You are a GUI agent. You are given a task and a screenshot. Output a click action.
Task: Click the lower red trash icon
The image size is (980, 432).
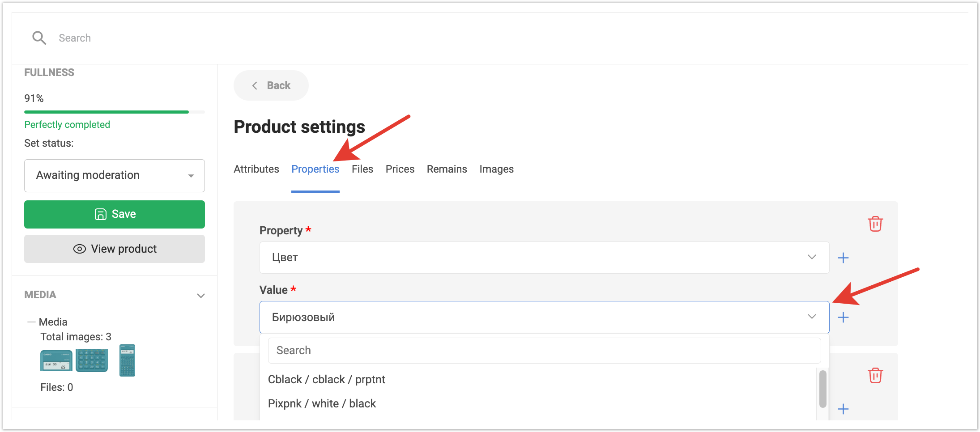[875, 375]
